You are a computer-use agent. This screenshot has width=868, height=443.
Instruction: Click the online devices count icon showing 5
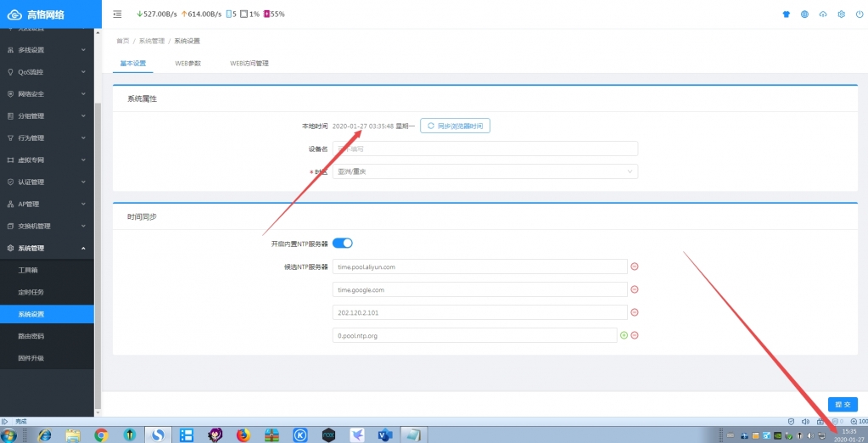232,14
